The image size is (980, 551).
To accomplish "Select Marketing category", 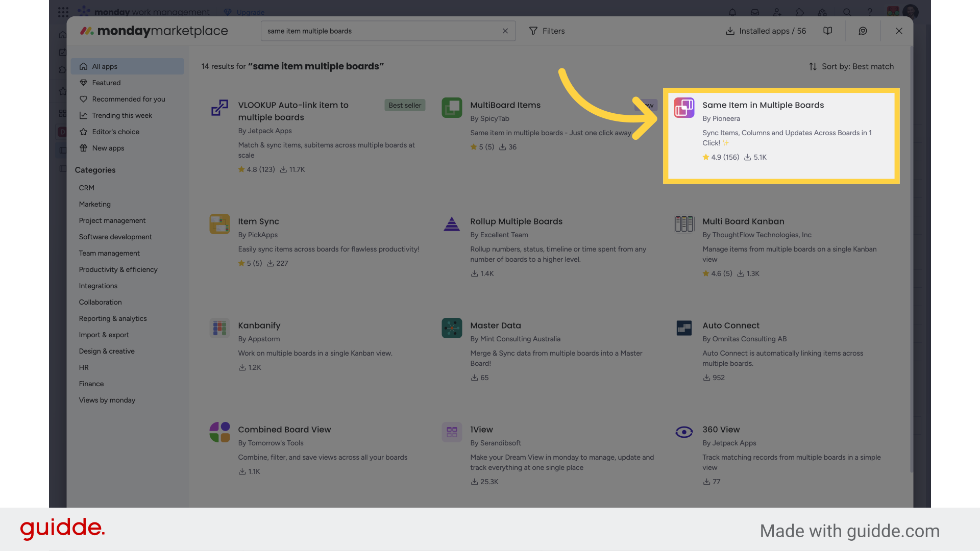I will pos(95,204).
